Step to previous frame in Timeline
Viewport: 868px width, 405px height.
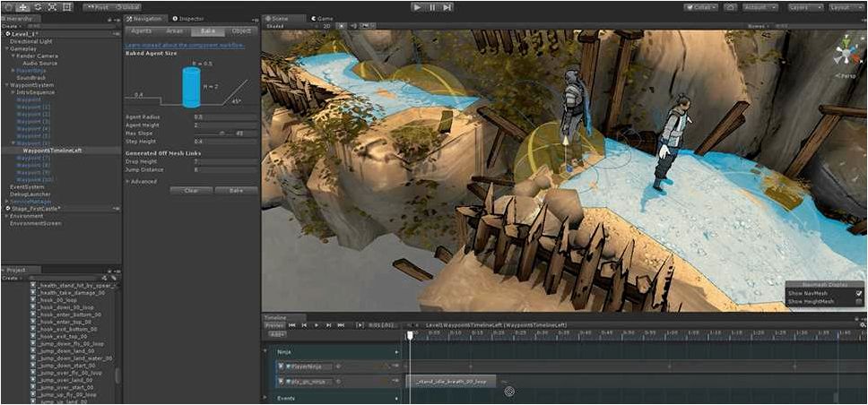point(304,325)
